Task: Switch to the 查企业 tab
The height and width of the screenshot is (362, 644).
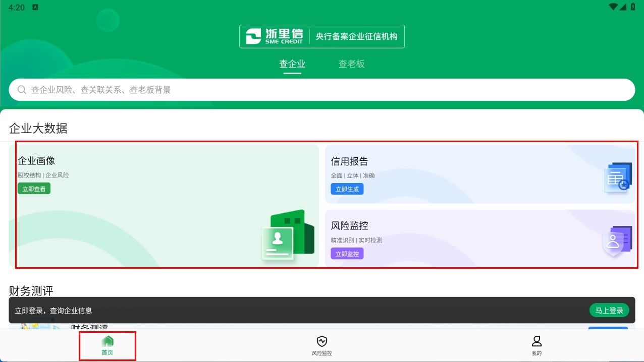Action: click(x=292, y=64)
